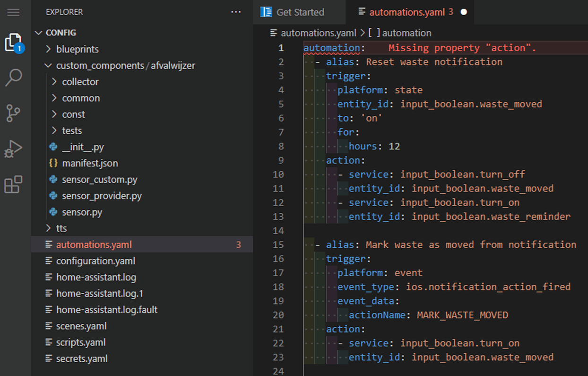Click 'input_boolean.turn_off' on line 10
588x376 pixels.
(463, 175)
